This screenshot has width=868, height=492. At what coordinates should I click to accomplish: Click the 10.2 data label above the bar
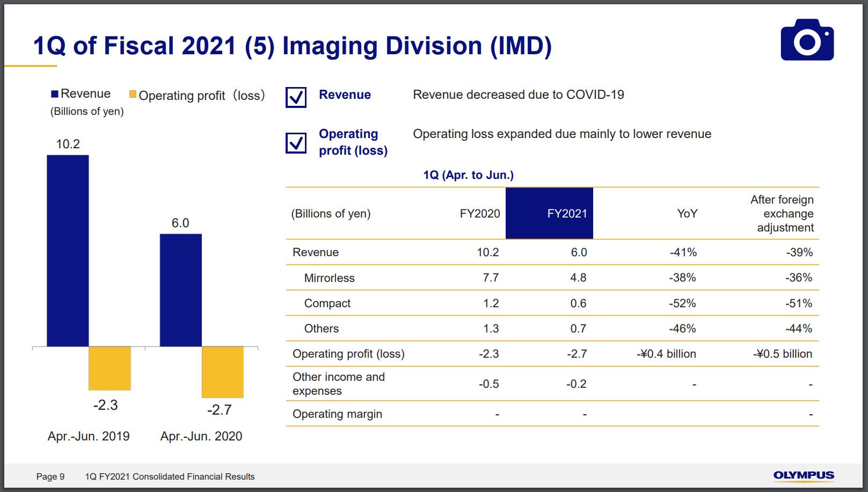click(68, 144)
